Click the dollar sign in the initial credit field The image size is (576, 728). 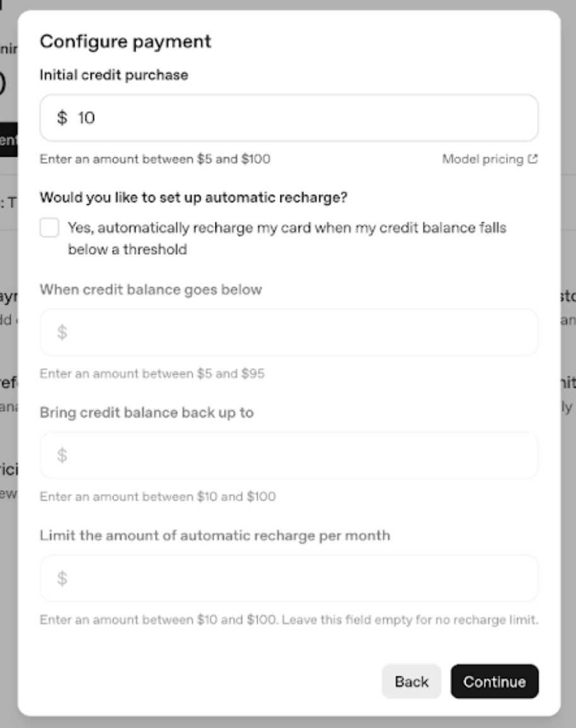[62, 118]
